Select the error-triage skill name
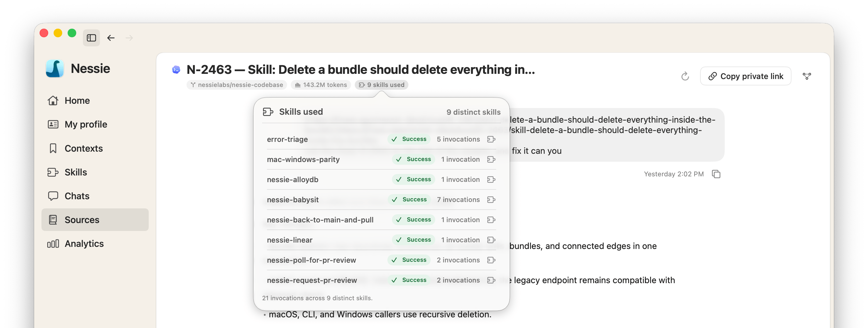 [x=287, y=139]
